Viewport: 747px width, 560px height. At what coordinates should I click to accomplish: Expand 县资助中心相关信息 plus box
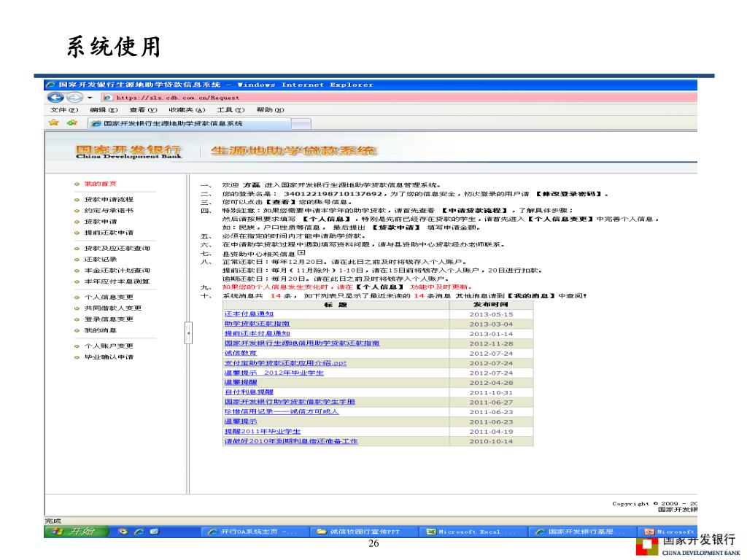[x=301, y=253]
